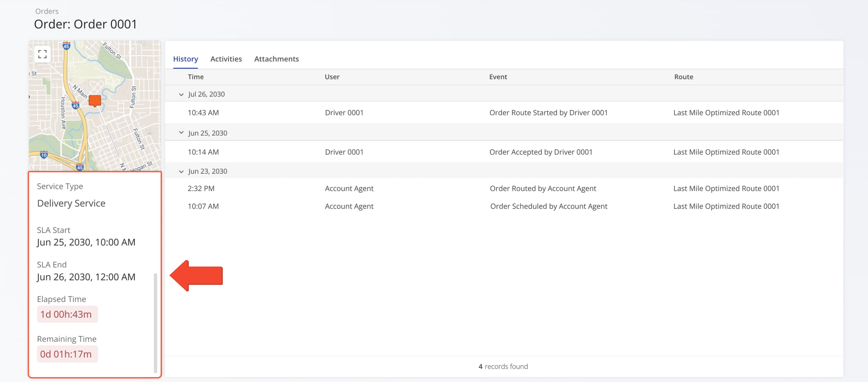Click the Route column header

pyautogui.click(x=684, y=77)
